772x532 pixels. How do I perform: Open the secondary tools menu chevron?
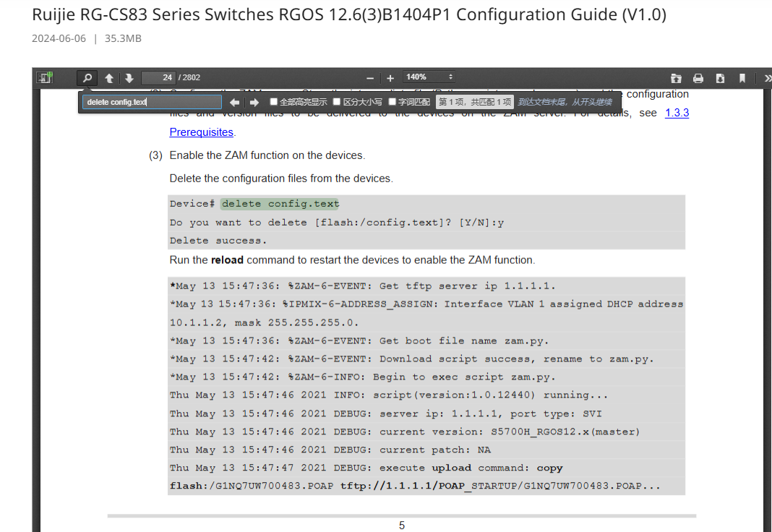(x=767, y=78)
